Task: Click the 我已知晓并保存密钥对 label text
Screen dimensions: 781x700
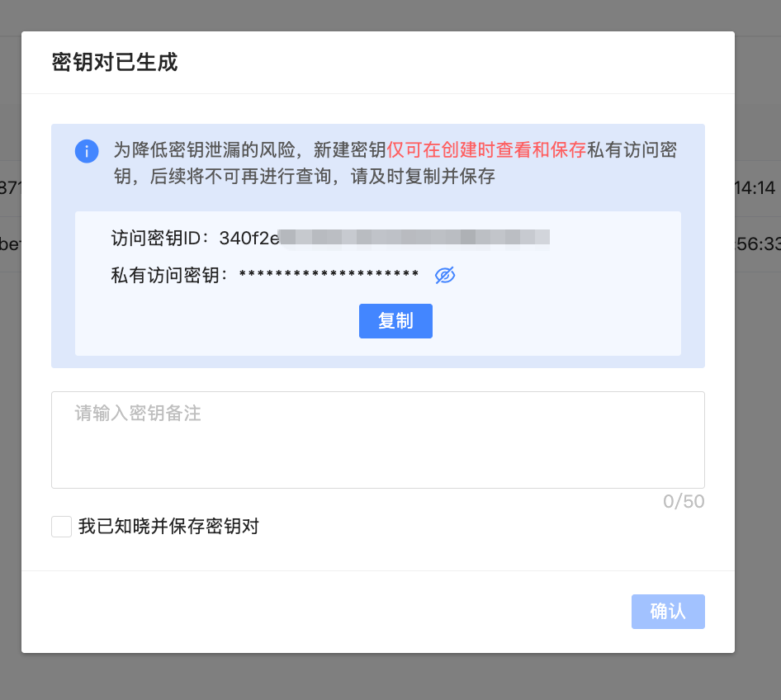Action: [x=169, y=527]
